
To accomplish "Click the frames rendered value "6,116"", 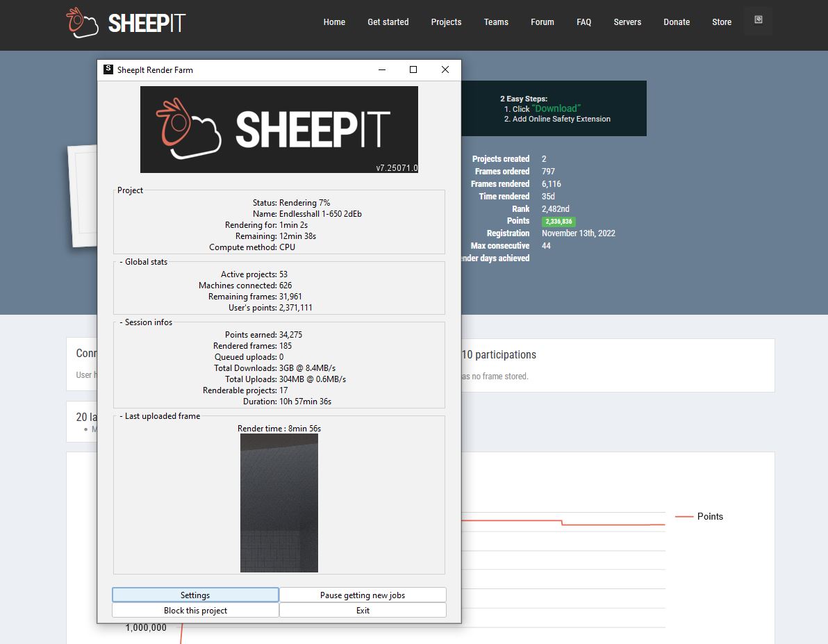I will (552, 184).
